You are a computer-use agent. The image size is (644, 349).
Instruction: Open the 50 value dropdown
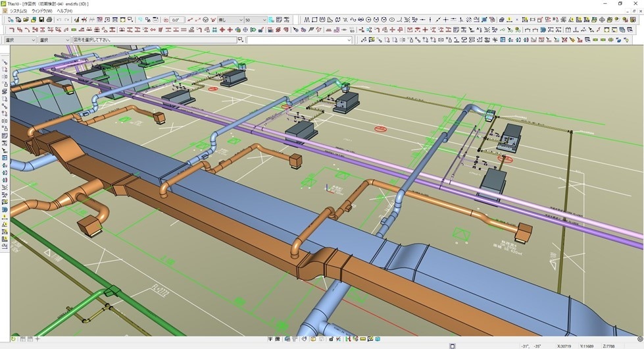[256, 20]
